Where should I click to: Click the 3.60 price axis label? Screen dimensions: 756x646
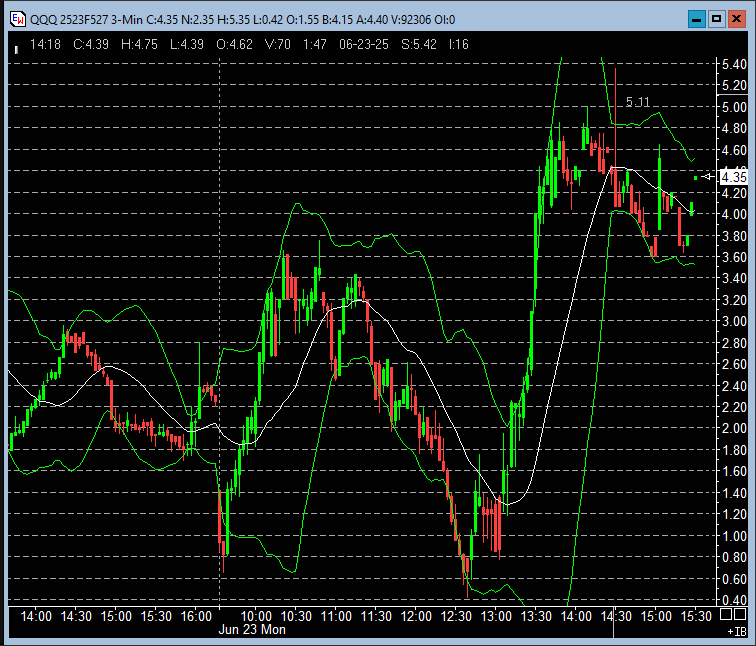coord(734,257)
